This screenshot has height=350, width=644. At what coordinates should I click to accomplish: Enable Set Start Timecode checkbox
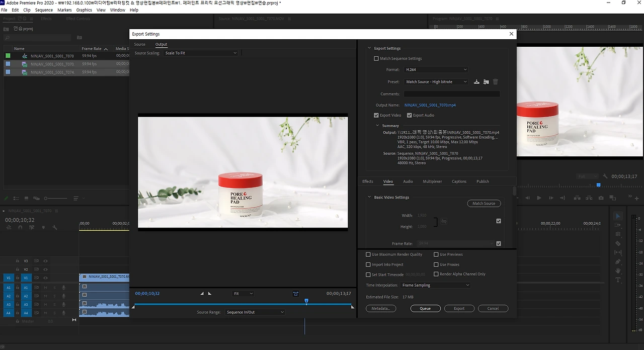(368, 275)
